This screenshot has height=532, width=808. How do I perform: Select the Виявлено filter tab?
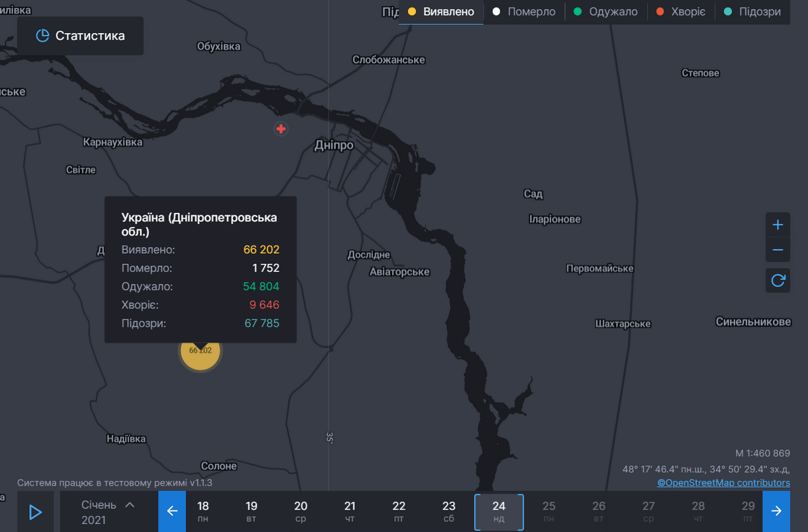tap(441, 12)
